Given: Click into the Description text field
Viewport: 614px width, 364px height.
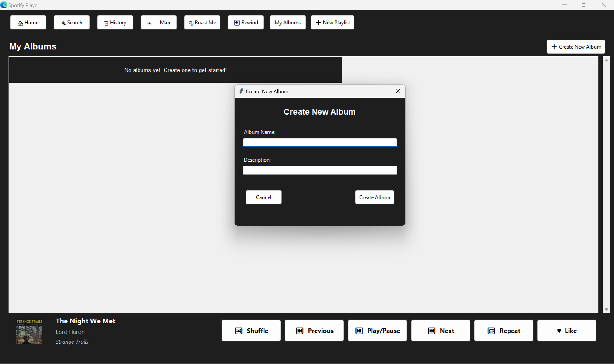Looking at the screenshot, I should 319,170.
